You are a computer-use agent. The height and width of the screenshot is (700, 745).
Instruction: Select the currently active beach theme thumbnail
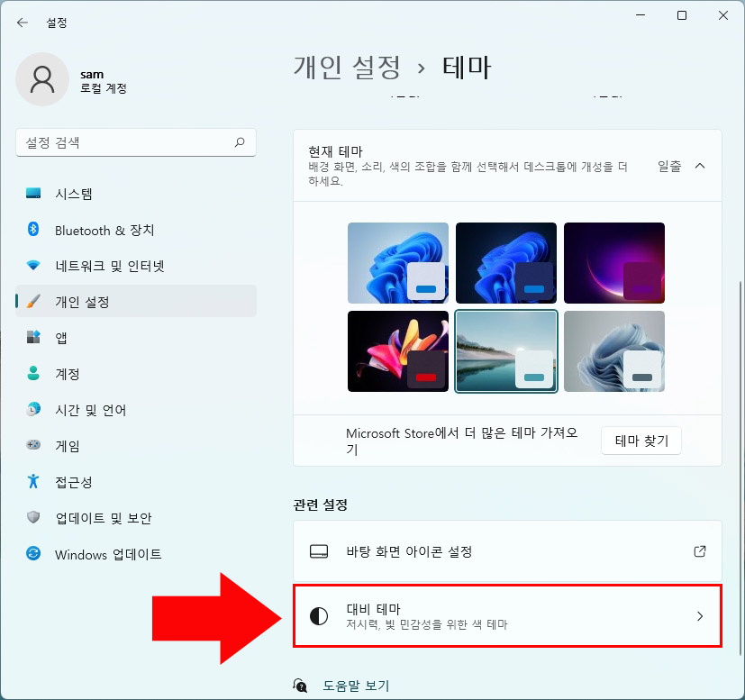tap(505, 350)
